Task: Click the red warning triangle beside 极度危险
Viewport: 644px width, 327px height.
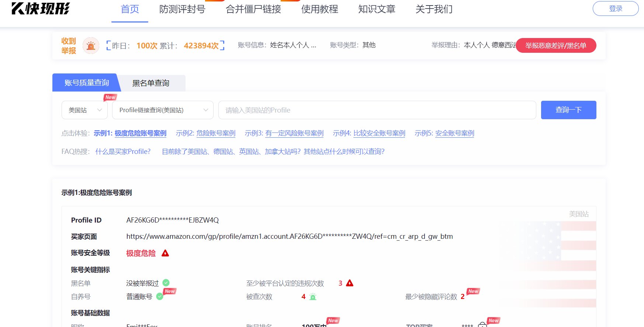Action: coord(165,253)
